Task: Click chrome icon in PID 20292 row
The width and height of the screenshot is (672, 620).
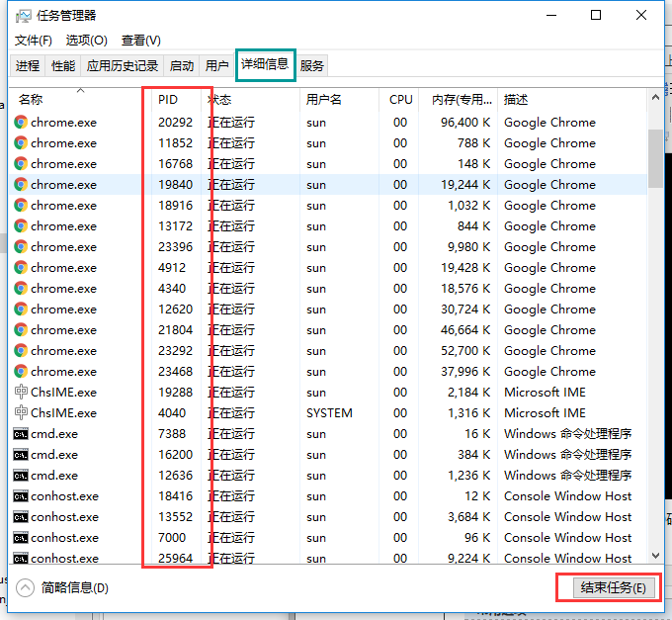Action: [21, 123]
